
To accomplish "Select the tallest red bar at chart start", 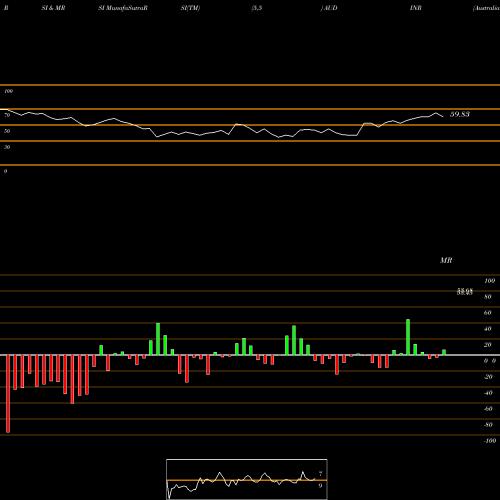I will tap(8, 394).
